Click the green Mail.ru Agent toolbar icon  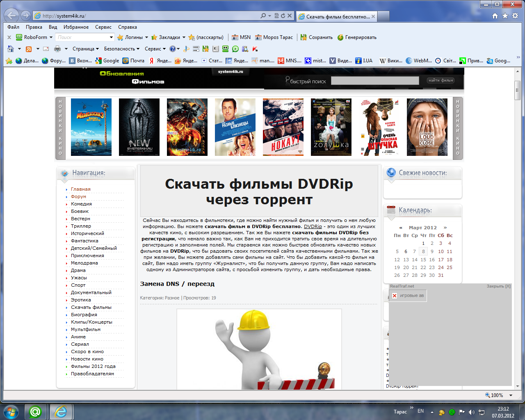click(235, 49)
